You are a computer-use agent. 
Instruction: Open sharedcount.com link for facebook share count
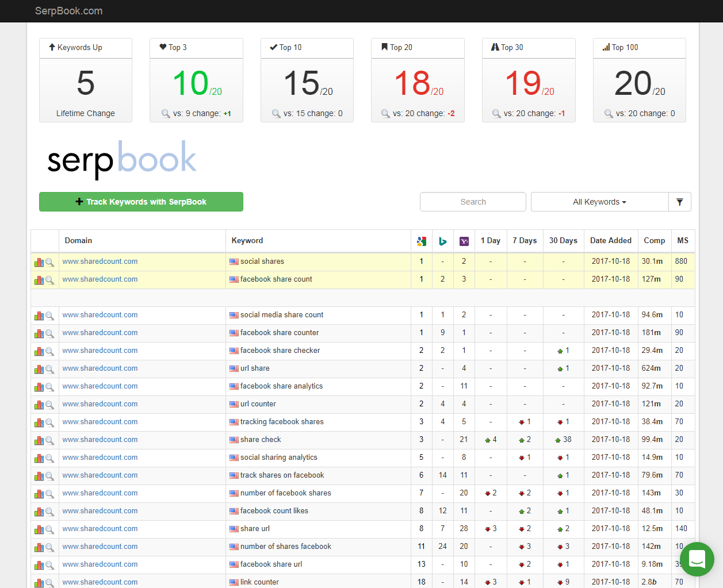pos(100,279)
